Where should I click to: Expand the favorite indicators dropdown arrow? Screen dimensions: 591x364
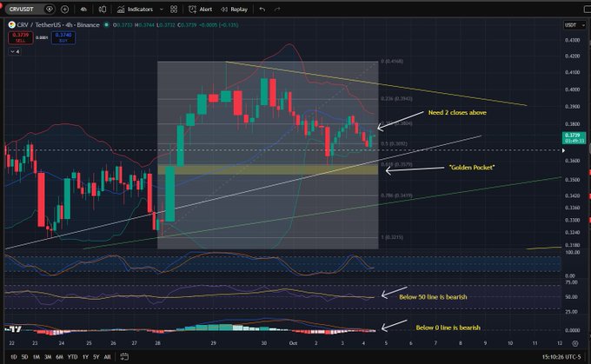coord(162,9)
